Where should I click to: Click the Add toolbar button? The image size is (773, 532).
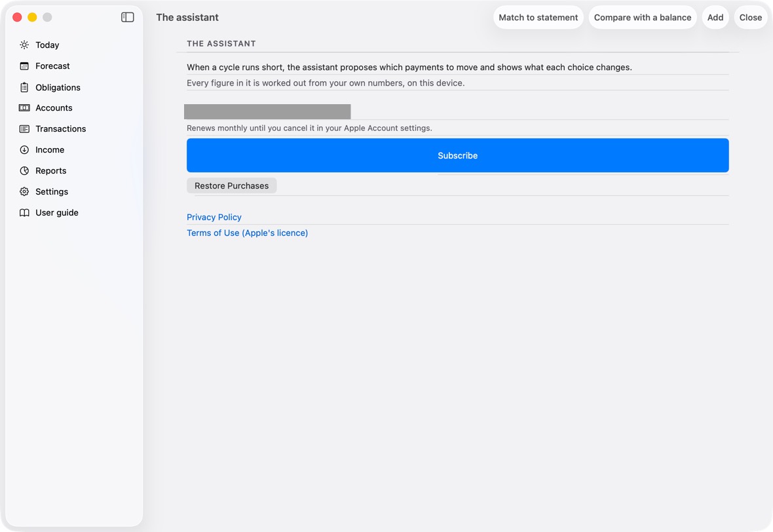pos(715,17)
